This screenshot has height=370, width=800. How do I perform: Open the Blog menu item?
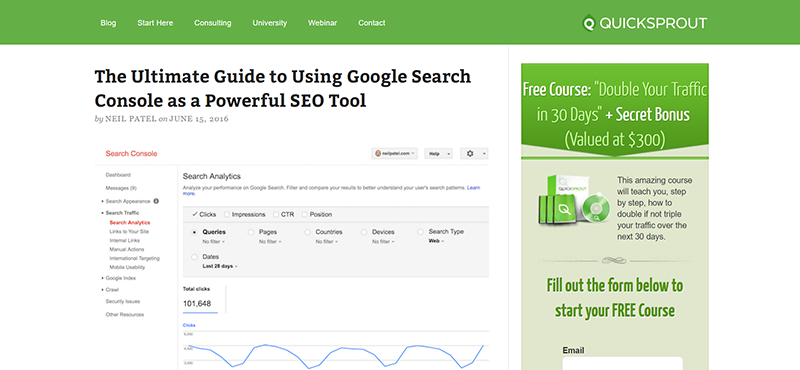click(x=108, y=23)
